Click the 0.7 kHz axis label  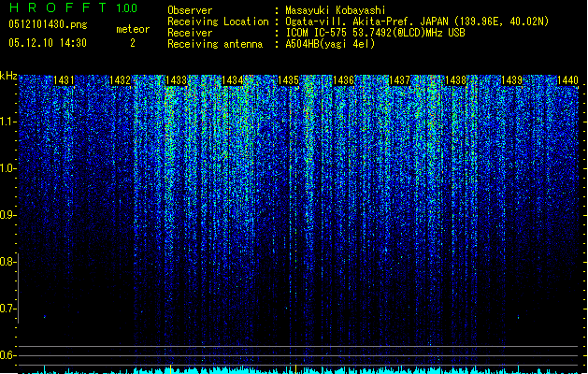(x=7, y=309)
